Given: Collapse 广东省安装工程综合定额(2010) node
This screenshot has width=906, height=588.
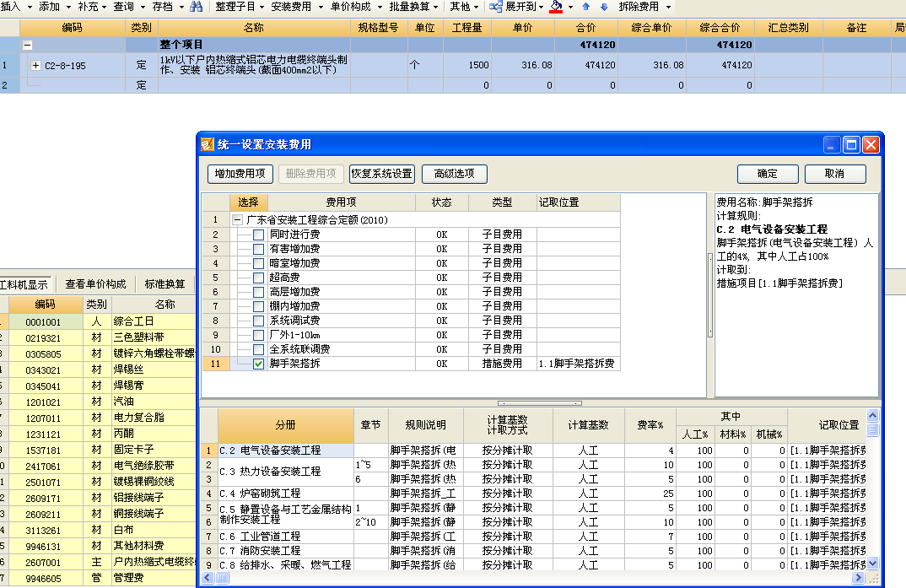Looking at the screenshot, I should pyautogui.click(x=237, y=220).
